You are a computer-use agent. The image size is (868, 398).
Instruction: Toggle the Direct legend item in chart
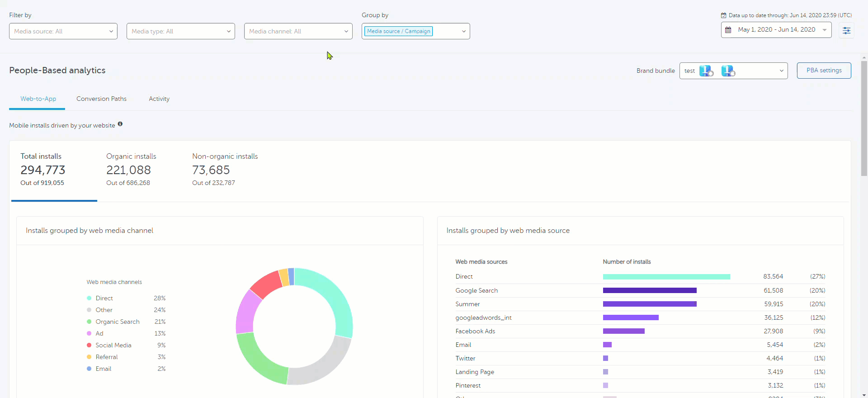coord(104,298)
